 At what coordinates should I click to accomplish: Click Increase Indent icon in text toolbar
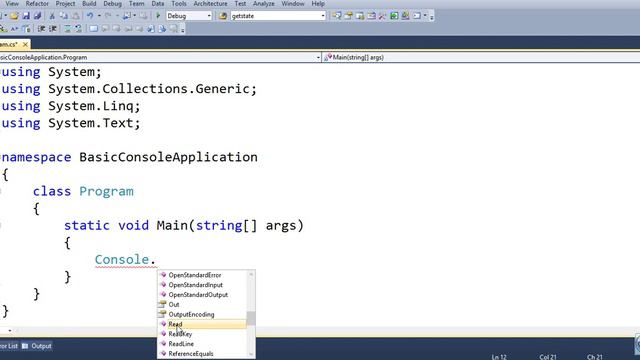click(53, 29)
